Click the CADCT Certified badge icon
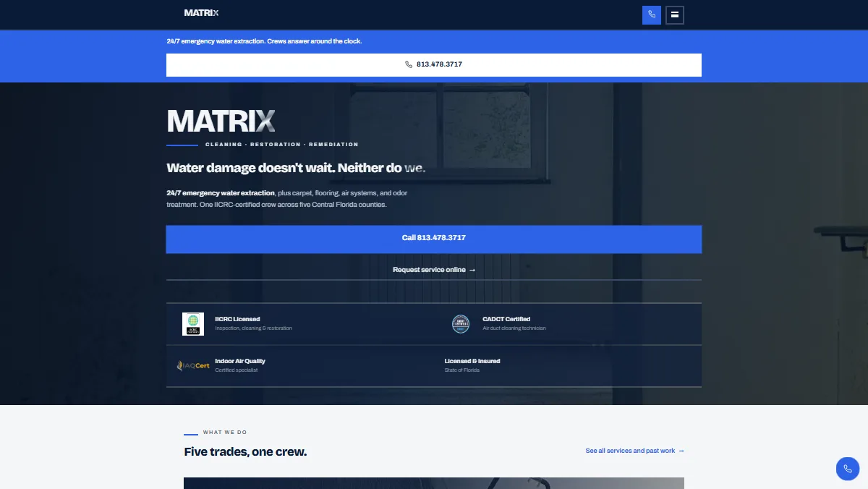 tap(461, 324)
